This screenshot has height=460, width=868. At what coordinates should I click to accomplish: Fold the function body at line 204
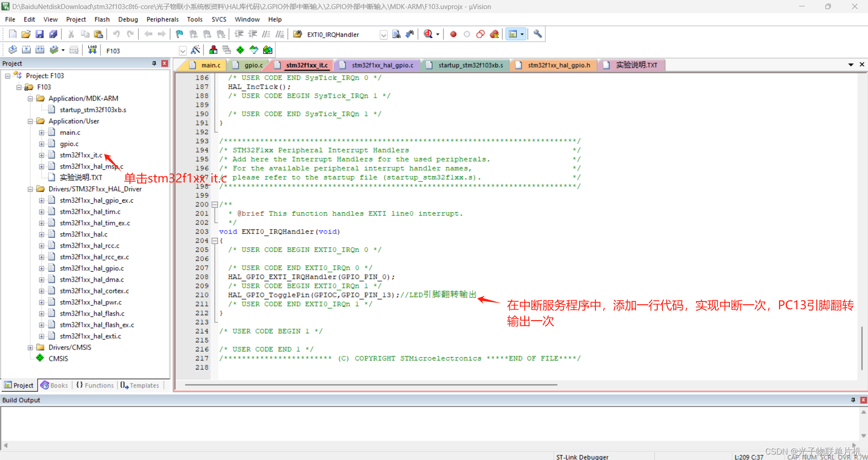point(215,241)
